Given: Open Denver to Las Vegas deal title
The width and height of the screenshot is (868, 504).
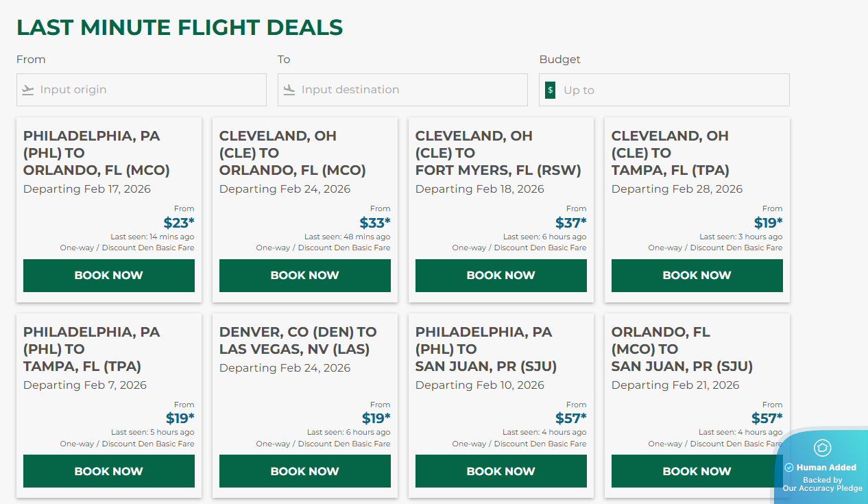Looking at the screenshot, I should [298, 341].
